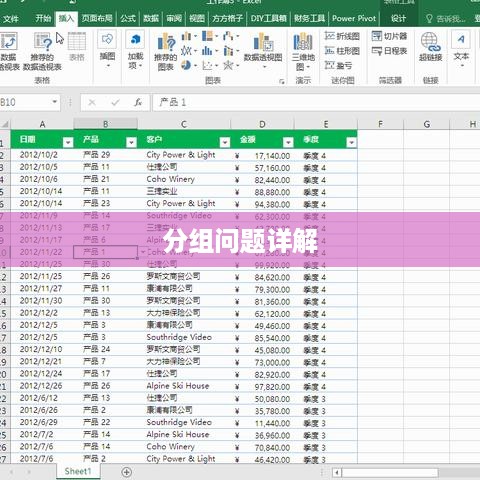Open the 季度 column filter dropdown
The width and height of the screenshot is (480, 480).
point(351,143)
